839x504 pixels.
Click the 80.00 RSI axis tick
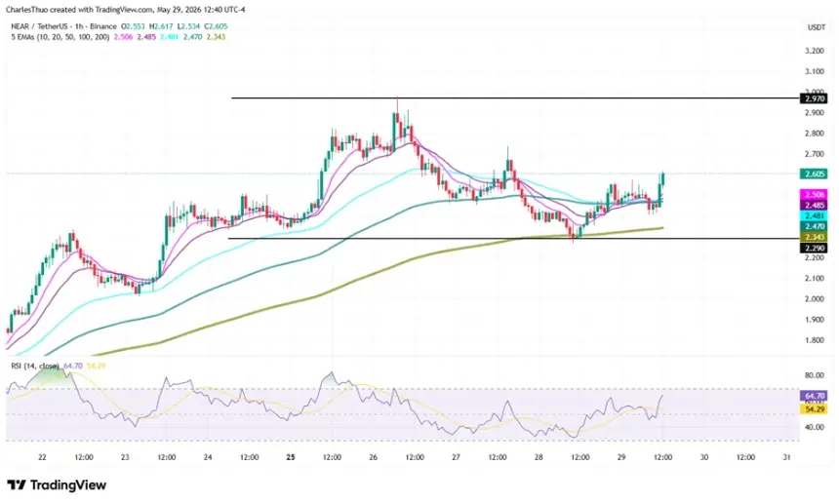815,375
